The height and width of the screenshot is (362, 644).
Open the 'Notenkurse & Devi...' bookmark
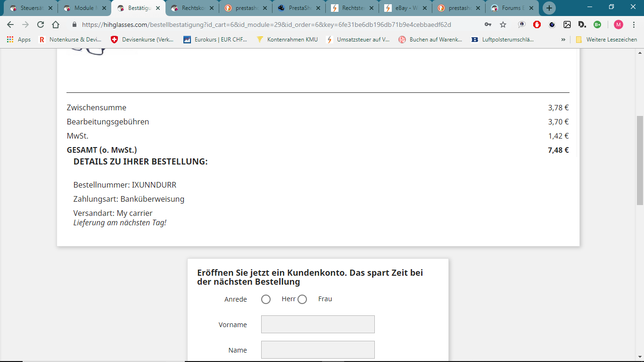pos(70,40)
